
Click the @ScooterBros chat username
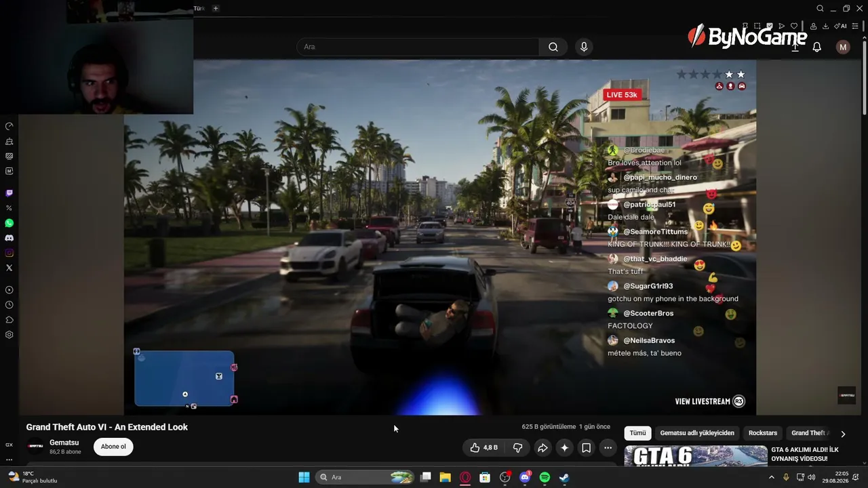coord(648,313)
